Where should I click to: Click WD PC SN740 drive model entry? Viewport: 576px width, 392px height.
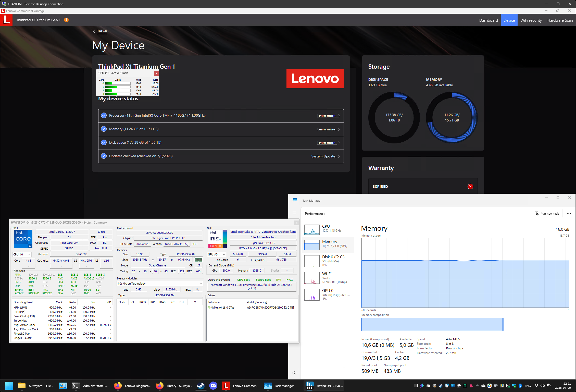tap(270, 308)
